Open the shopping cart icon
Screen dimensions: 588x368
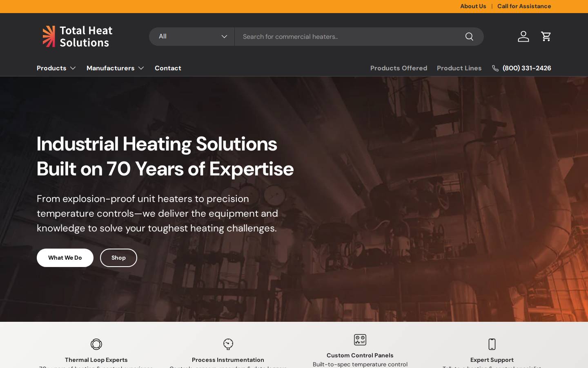click(x=546, y=36)
